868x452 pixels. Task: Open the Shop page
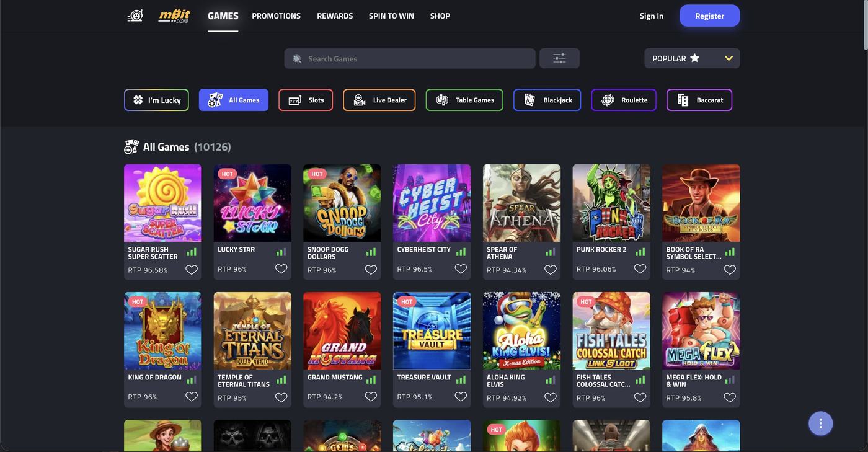pyautogui.click(x=440, y=16)
